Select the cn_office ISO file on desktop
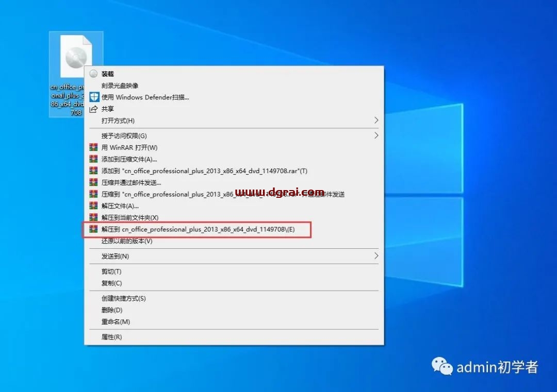Image resolution: width=557 pixels, height=392 pixels. click(76, 74)
